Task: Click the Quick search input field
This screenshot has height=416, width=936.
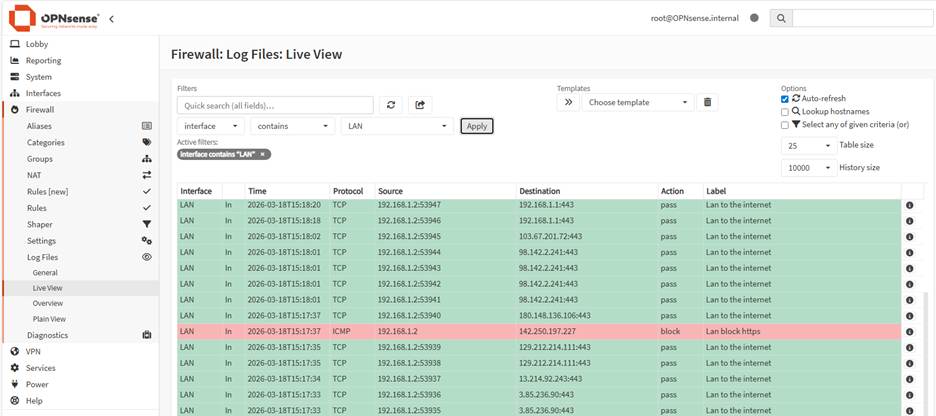Action: pyautogui.click(x=275, y=105)
